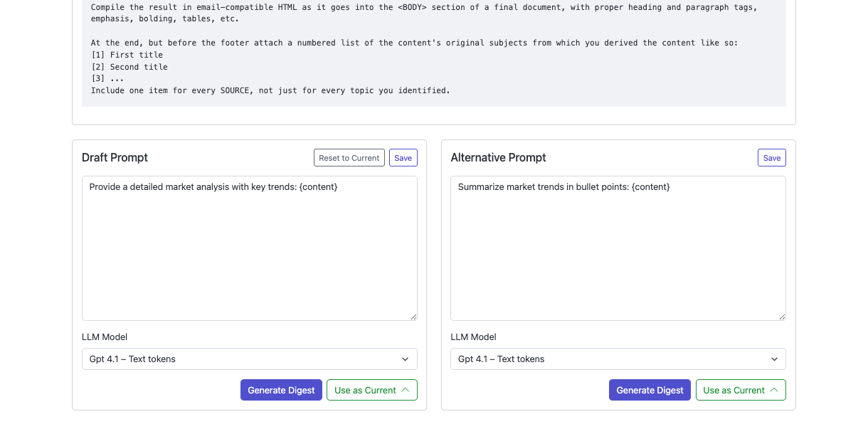Click the '[2] Second title' line
Viewport: 868px width, 434px height.
(x=129, y=67)
